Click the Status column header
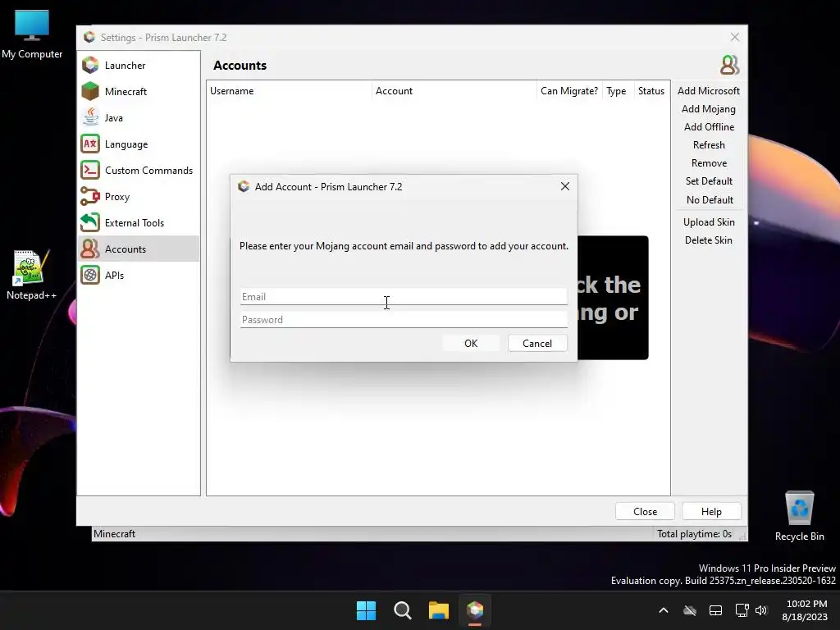Screen dimensions: 840x630 point(651,91)
